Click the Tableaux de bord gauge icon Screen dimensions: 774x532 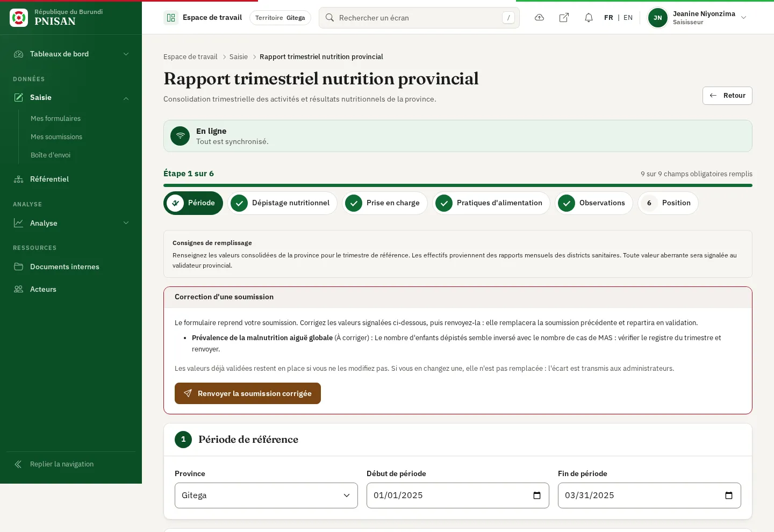click(19, 54)
